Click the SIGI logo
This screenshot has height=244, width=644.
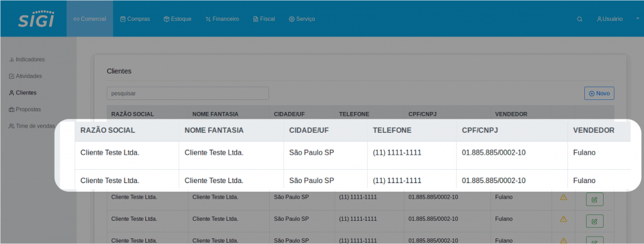(x=36, y=19)
